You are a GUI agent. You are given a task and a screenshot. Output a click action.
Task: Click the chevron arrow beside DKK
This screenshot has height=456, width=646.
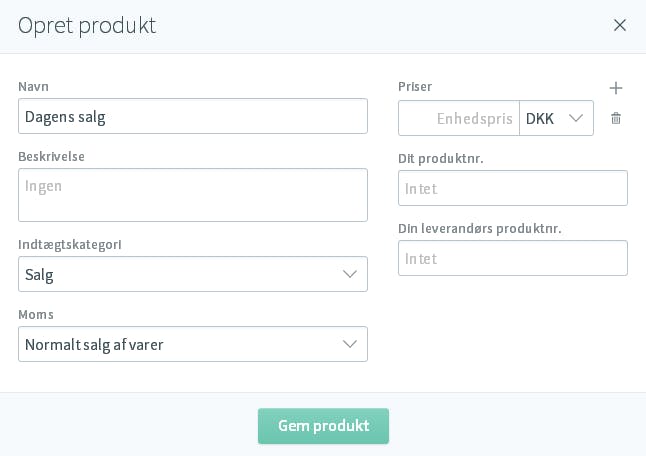[x=576, y=118]
